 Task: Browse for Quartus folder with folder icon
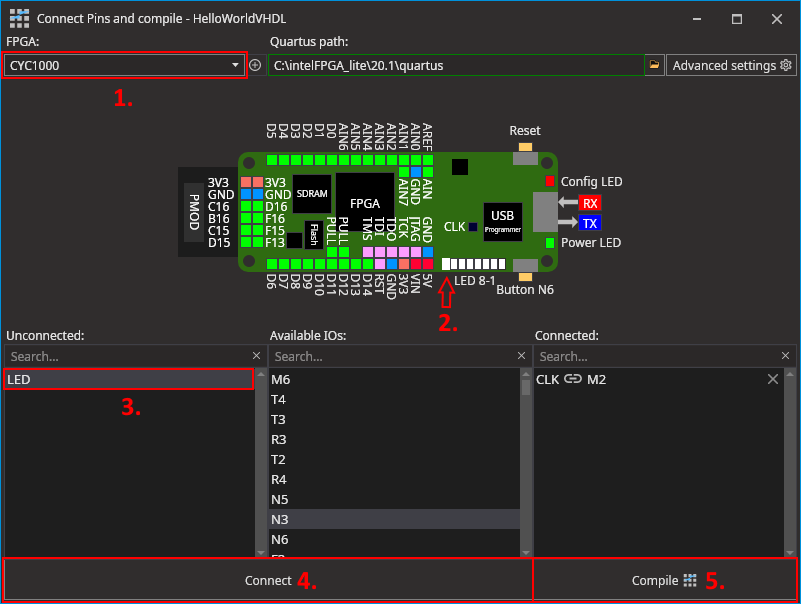[654, 65]
